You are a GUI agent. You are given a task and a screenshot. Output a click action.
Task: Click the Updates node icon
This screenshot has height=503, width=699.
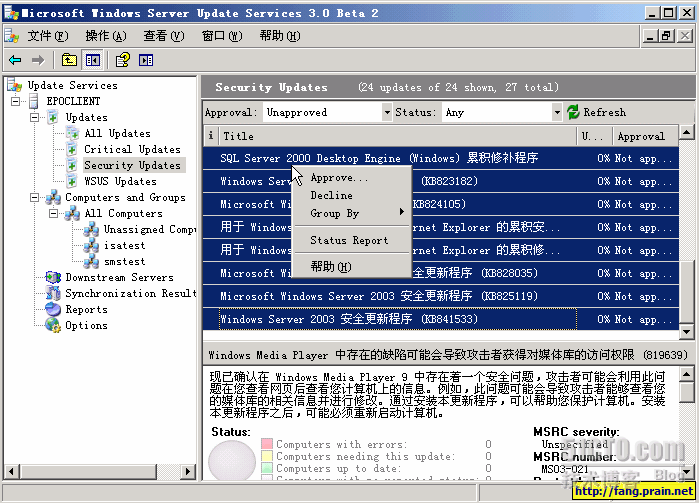53,117
